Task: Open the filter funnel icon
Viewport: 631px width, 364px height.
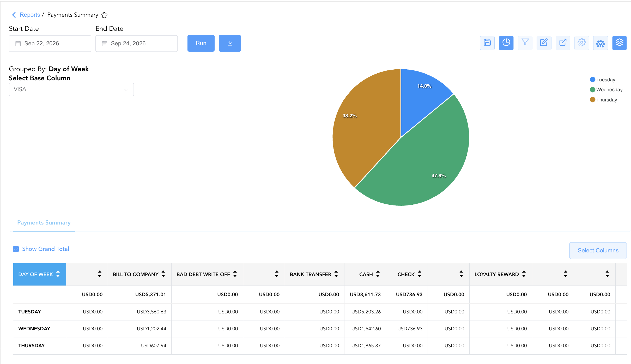Action: coord(525,43)
